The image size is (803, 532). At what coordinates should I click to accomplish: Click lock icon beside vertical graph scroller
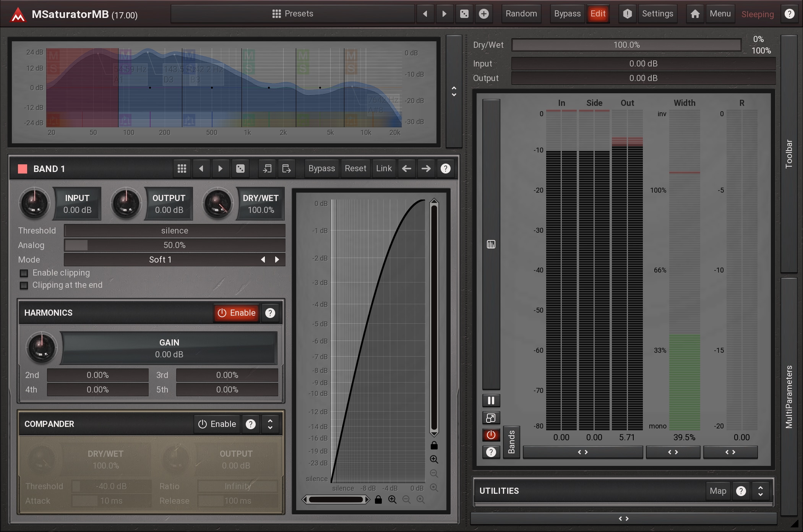click(434, 446)
